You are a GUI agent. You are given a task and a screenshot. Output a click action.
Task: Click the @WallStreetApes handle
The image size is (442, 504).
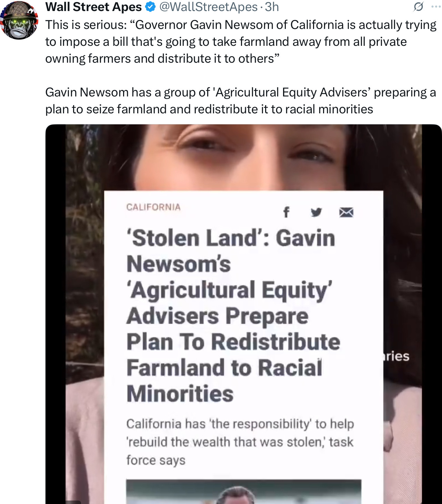[208, 7]
